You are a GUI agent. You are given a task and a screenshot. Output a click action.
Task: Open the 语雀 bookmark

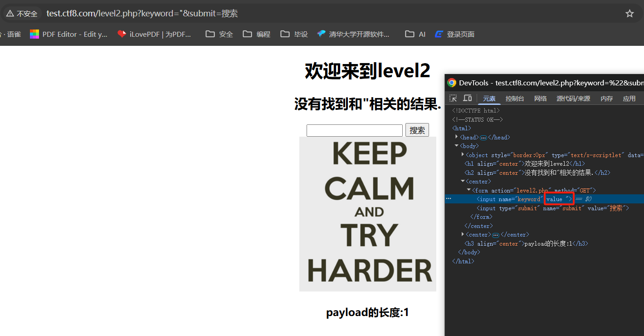pyautogui.click(x=11, y=34)
